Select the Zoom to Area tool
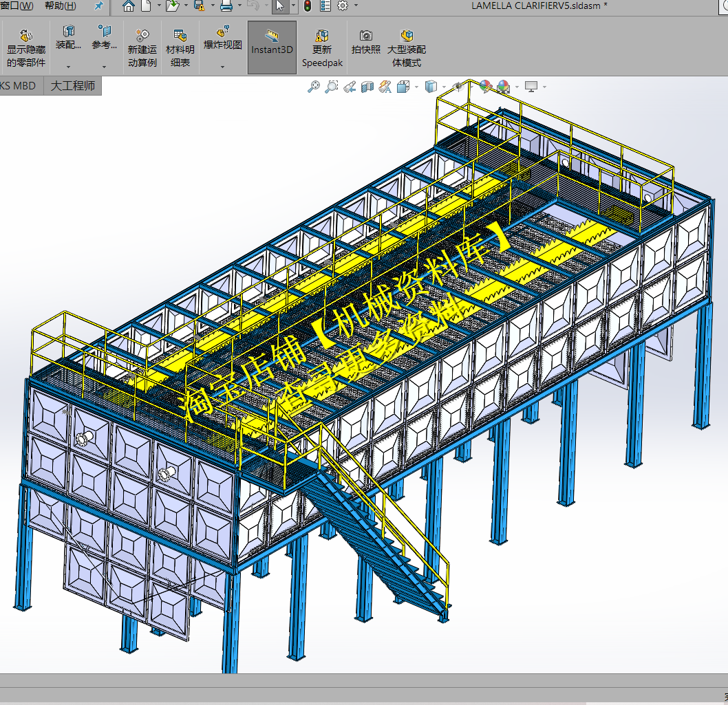Viewport: 728px width, 705px height. (332, 87)
